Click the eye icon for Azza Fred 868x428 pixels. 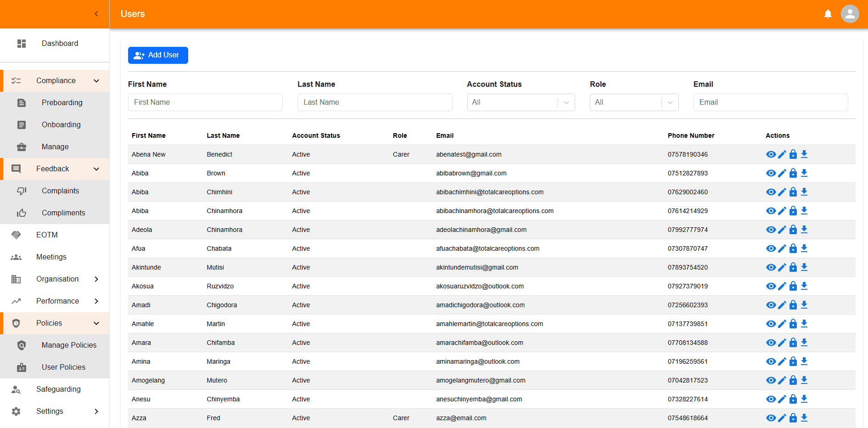click(771, 418)
